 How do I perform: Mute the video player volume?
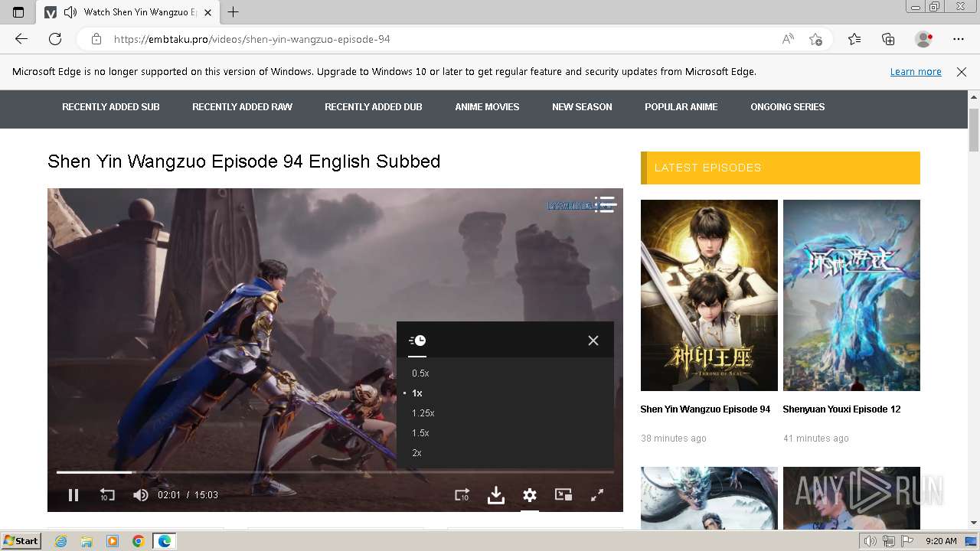pyautogui.click(x=141, y=495)
